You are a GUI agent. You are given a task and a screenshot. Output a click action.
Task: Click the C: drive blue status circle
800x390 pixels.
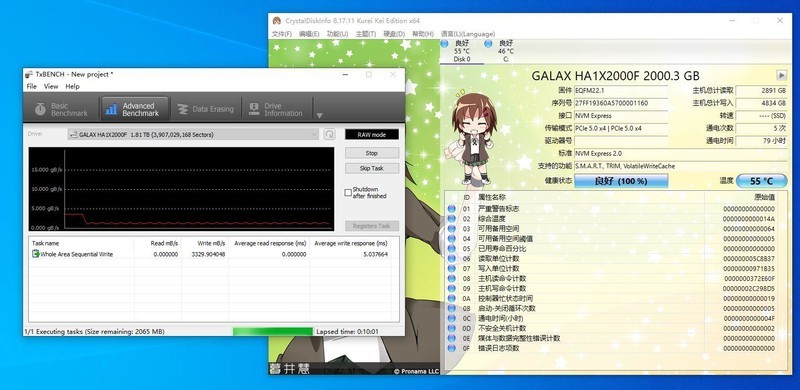[488, 44]
